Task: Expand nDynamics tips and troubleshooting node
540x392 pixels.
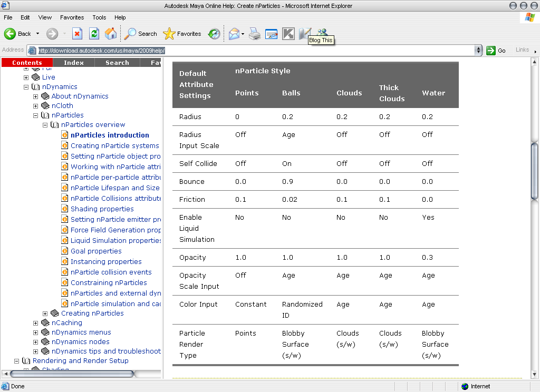Action: (35, 351)
